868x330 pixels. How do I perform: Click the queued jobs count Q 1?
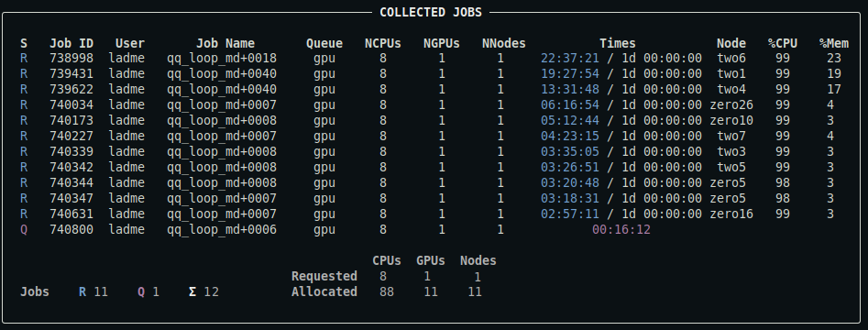(148, 291)
